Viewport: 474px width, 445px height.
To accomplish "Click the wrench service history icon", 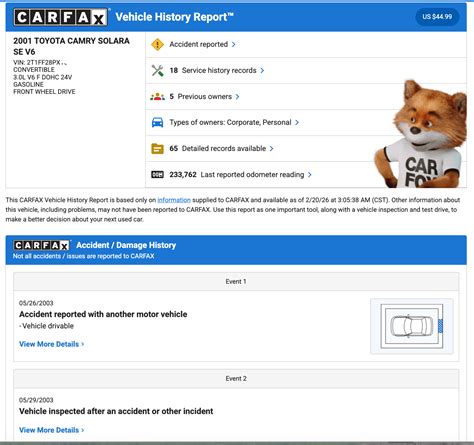I will [x=157, y=71].
